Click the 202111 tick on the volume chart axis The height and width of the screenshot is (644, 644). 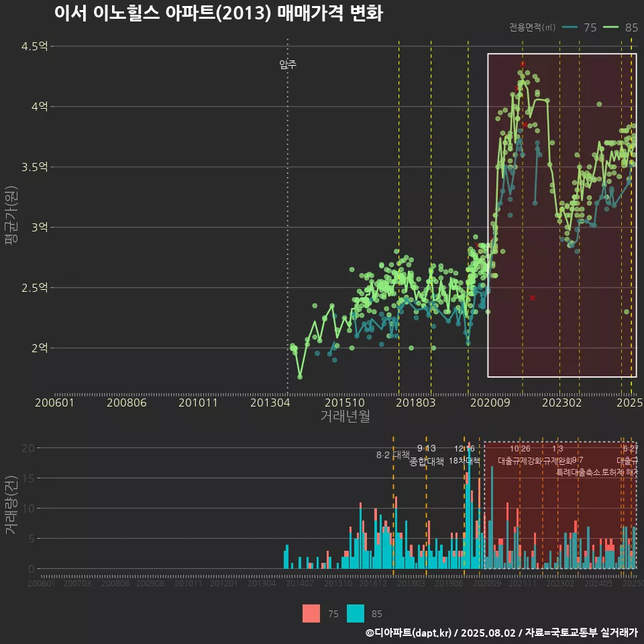523,583
